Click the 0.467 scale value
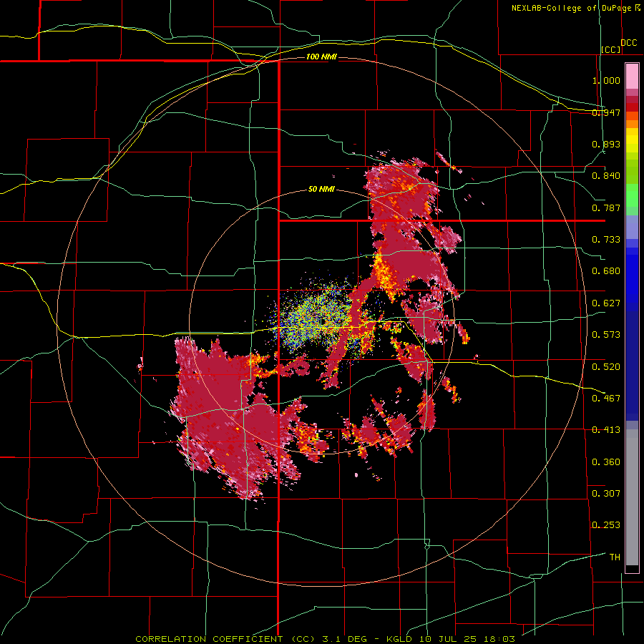644x644 pixels. point(606,399)
